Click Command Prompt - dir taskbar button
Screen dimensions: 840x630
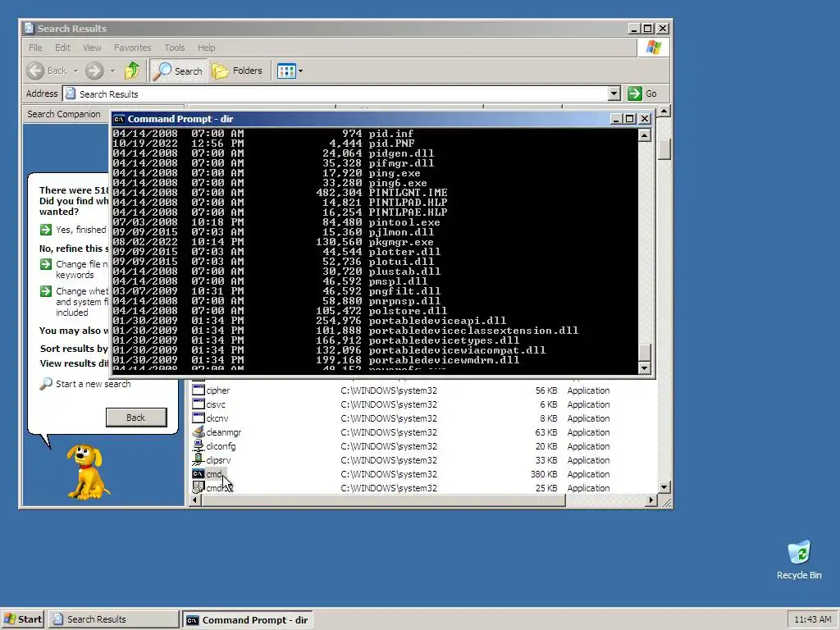[248, 620]
